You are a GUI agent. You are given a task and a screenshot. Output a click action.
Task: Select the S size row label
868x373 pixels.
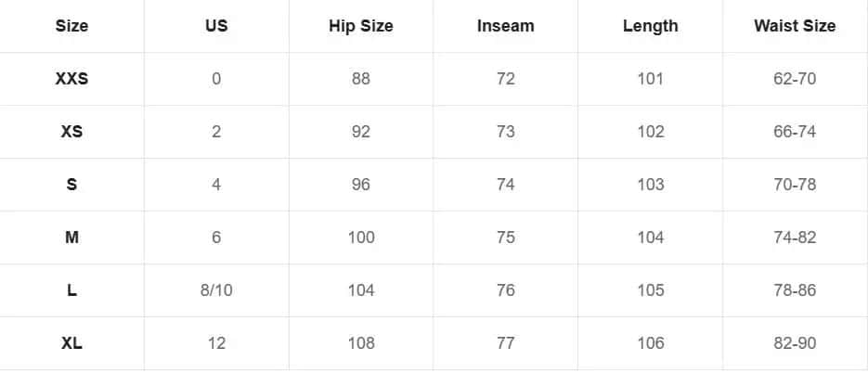pos(71,185)
